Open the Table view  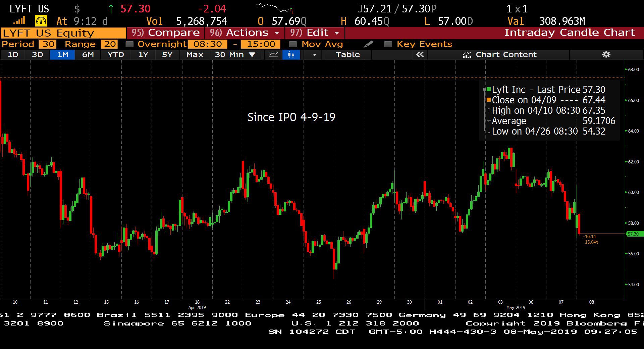(x=348, y=55)
